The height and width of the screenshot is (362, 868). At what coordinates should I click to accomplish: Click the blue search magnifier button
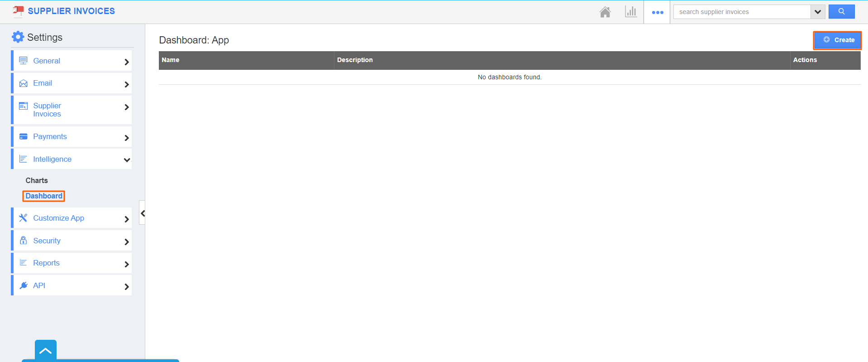pyautogui.click(x=841, y=12)
